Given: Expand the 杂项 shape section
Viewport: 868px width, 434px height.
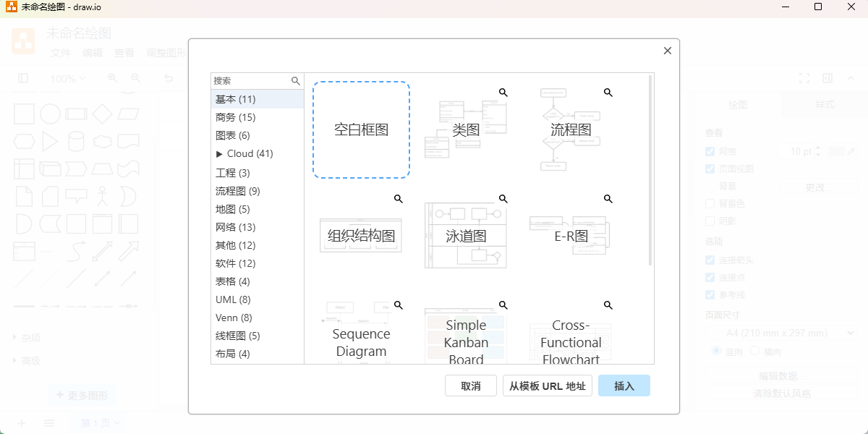Looking at the screenshot, I should 32,336.
